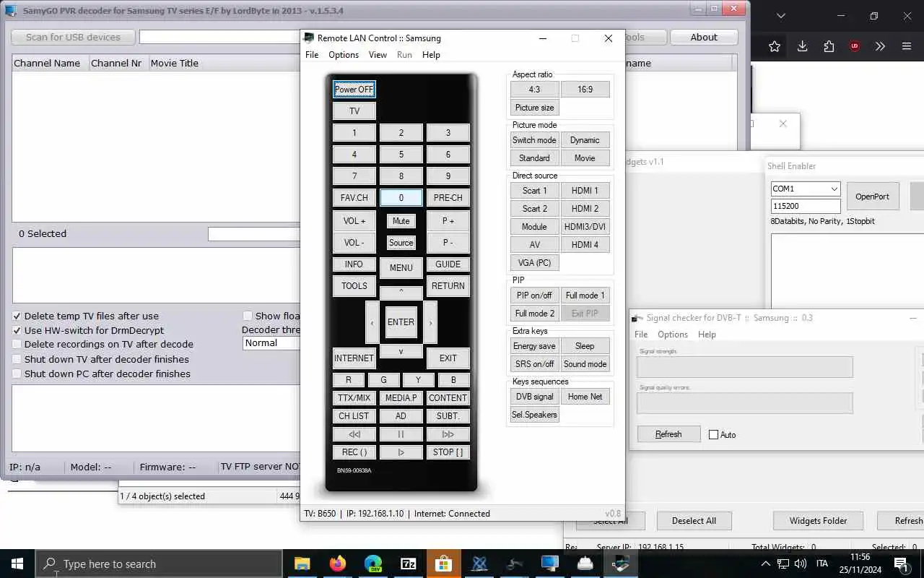The image size is (924, 578).
Task: Open the Firefox extensions puzzle icon
Action: click(x=829, y=46)
